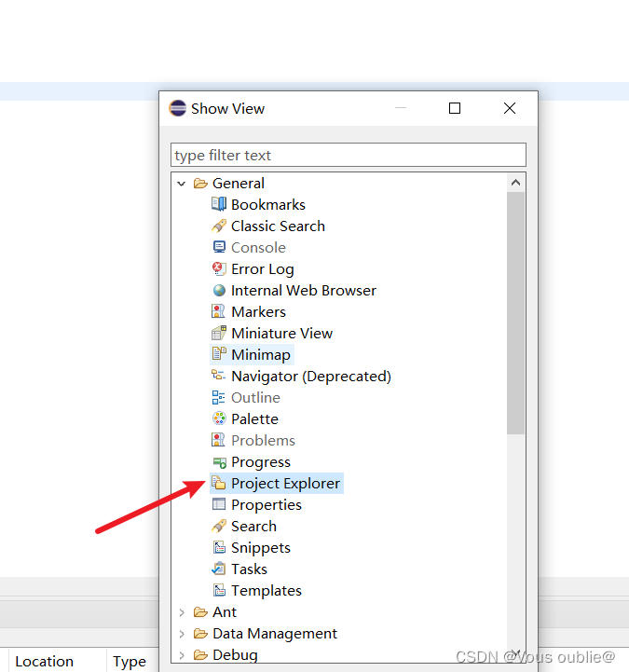
Task: Select the Bookmarks label
Action: [x=268, y=205]
